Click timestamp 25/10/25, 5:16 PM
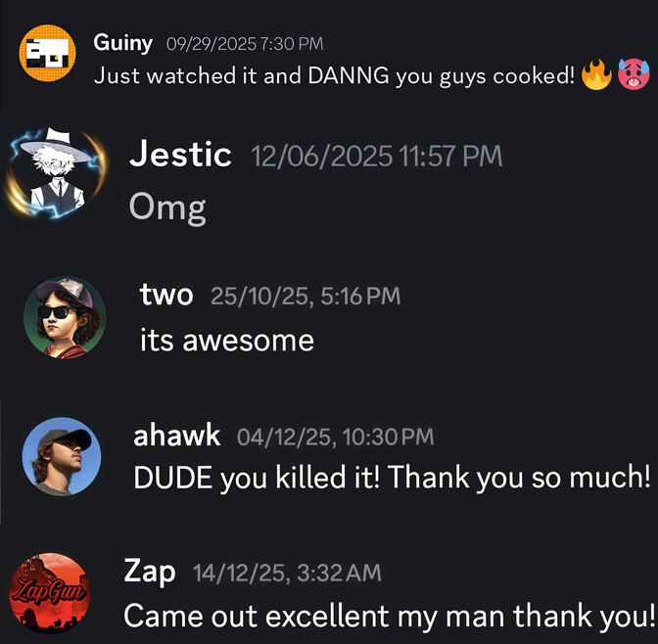The height and width of the screenshot is (644, 658). (305, 296)
